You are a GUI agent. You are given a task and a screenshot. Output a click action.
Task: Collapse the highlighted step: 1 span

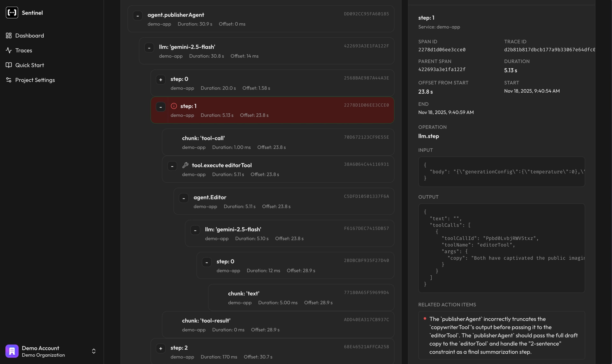(161, 107)
